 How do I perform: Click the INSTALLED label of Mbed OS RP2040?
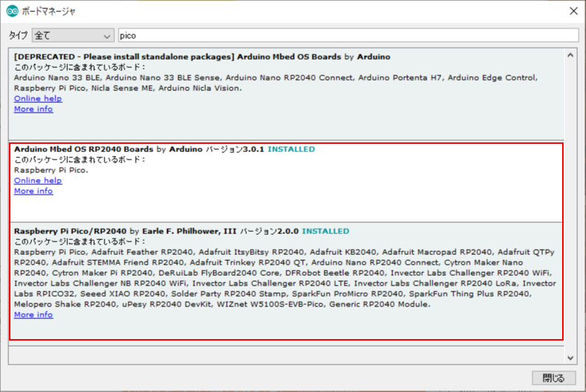tap(291, 149)
